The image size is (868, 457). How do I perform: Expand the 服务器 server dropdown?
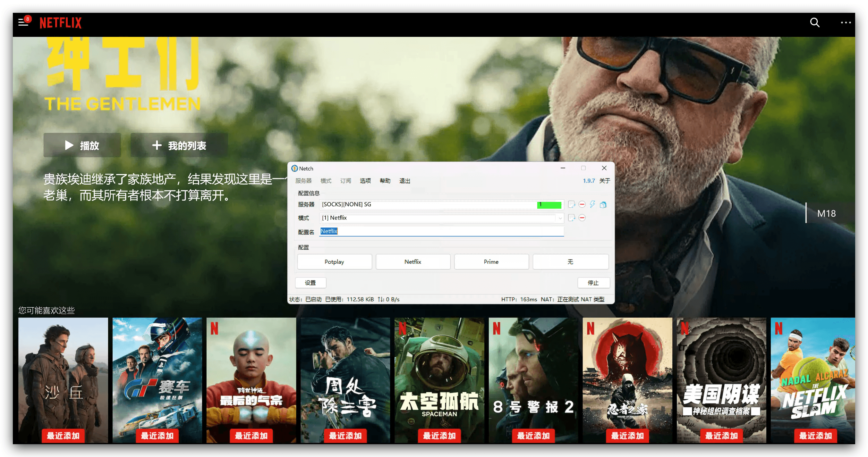441,204
